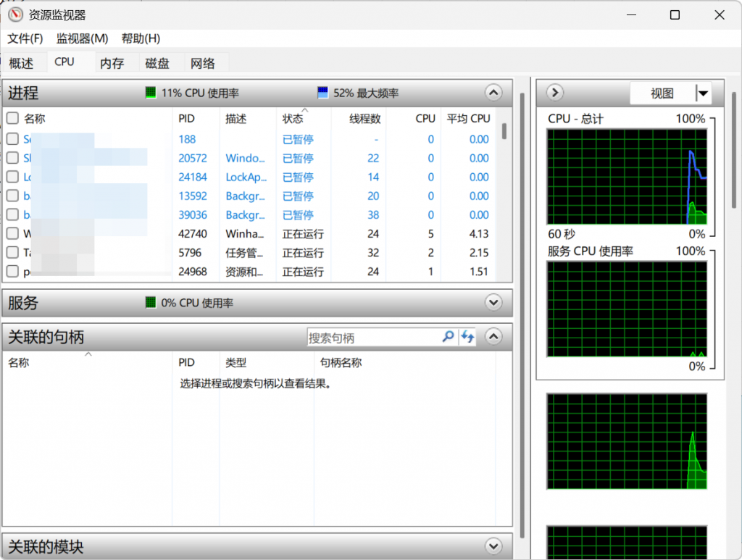Image resolution: width=742 pixels, height=560 pixels.
Task: Sort processes by 描述 column header
Action: (x=235, y=118)
